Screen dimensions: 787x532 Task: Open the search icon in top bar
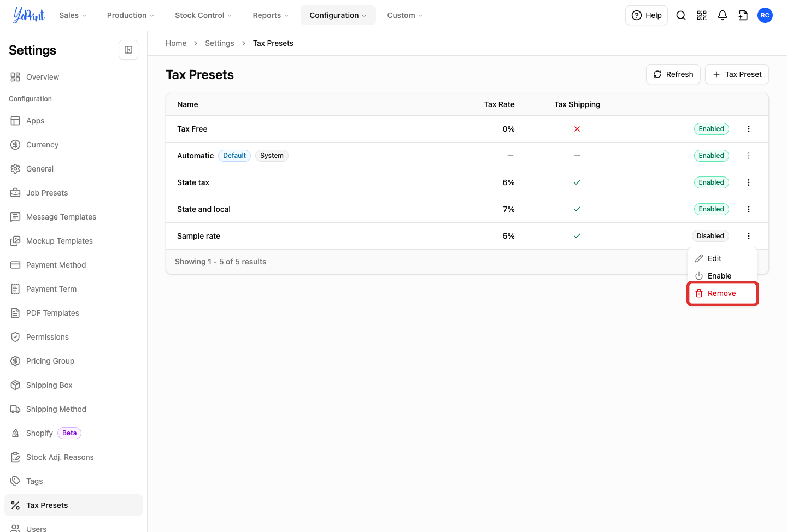click(x=681, y=15)
